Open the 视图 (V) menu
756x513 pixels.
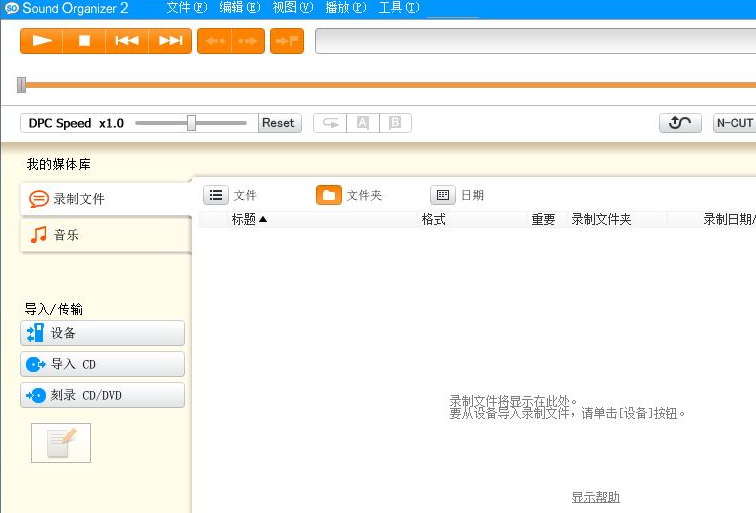pyautogui.click(x=293, y=8)
